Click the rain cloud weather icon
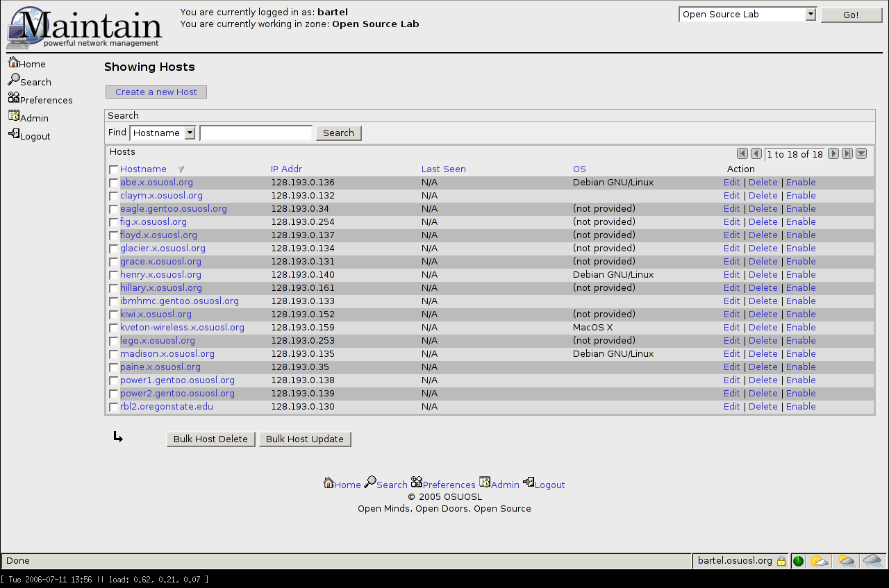The height and width of the screenshot is (588, 889). coord(872,561)
